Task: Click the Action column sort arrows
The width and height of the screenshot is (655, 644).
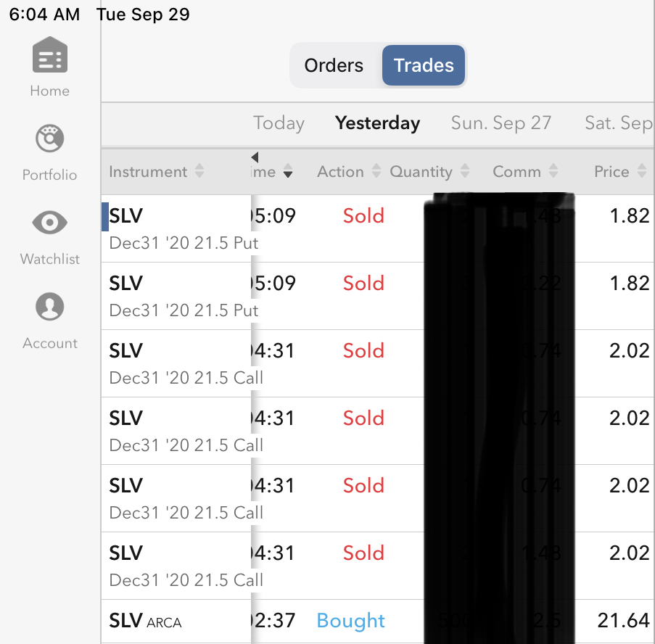Action: [x=376, y=172]
